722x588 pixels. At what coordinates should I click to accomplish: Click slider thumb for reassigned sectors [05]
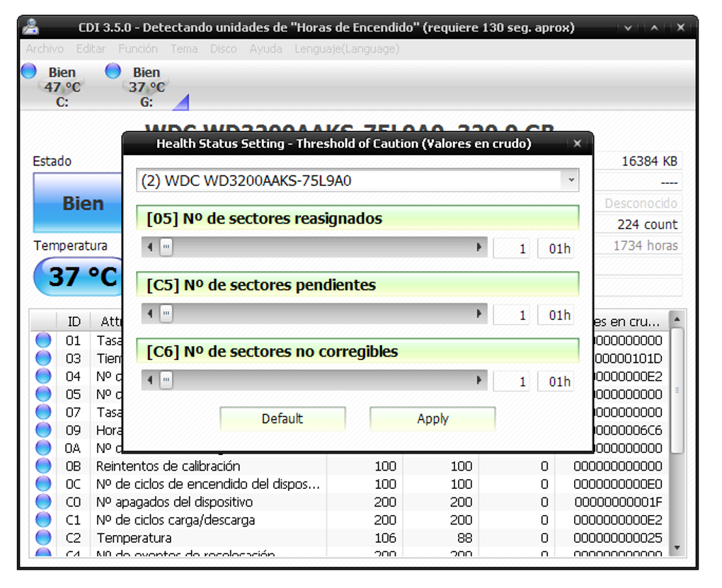point(166,247)
